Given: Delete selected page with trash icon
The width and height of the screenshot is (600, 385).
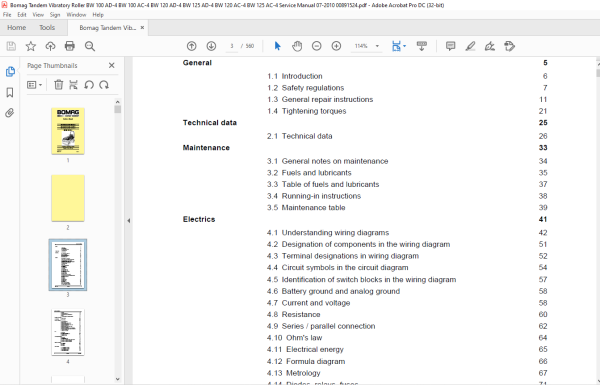Looking at the screenshot, I should [x=59, y=85].
